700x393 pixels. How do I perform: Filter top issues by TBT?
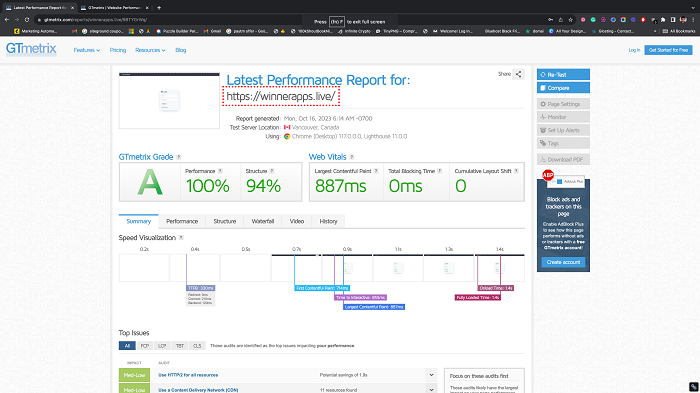(x=179, y=346)
